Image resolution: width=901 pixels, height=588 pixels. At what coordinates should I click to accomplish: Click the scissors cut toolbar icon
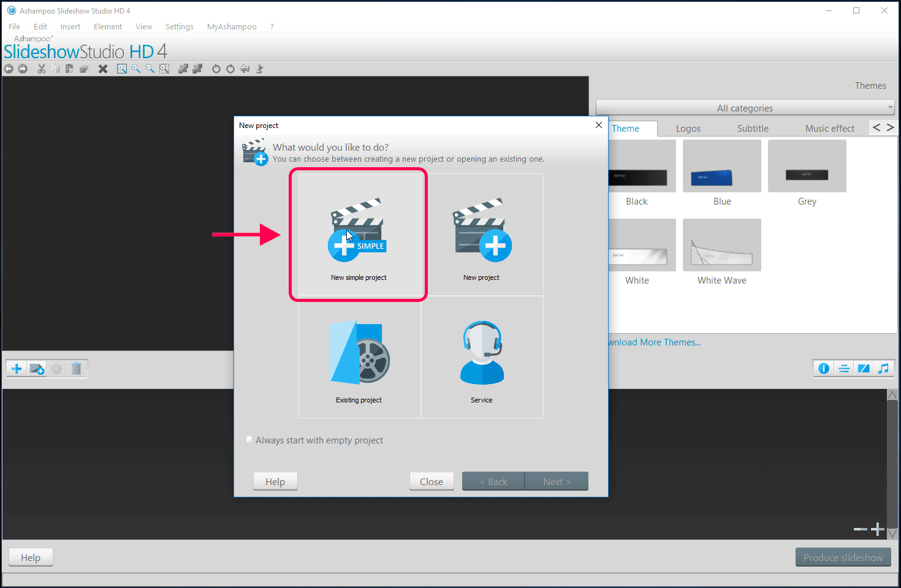(42, 69)
